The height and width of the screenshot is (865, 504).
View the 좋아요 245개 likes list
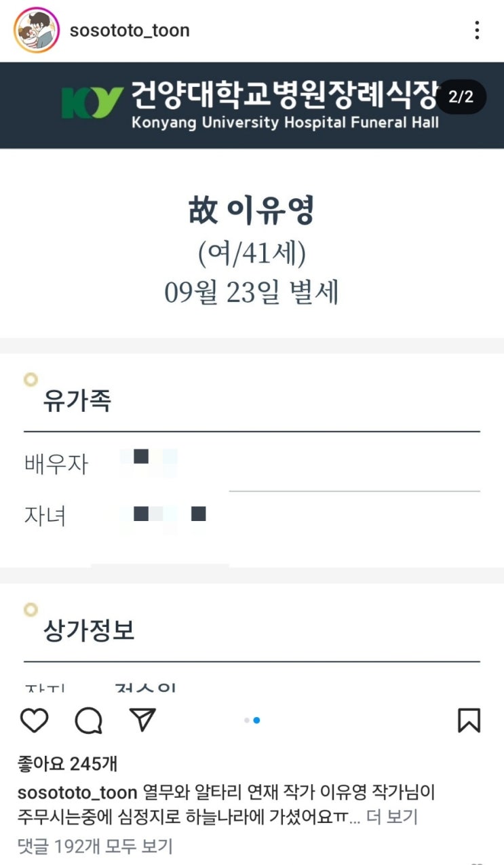(x=67, y=764)
